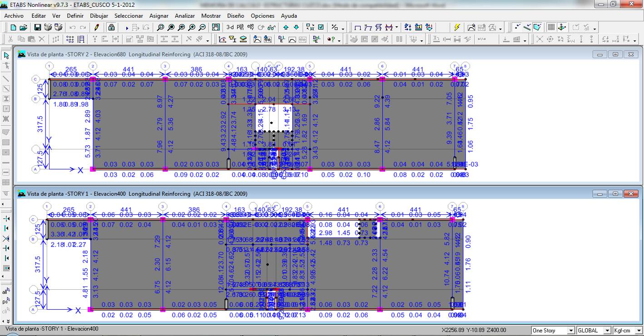Open the One Story dropdown
This screenshot has width=644, height=336.
(x=570, y=331)
